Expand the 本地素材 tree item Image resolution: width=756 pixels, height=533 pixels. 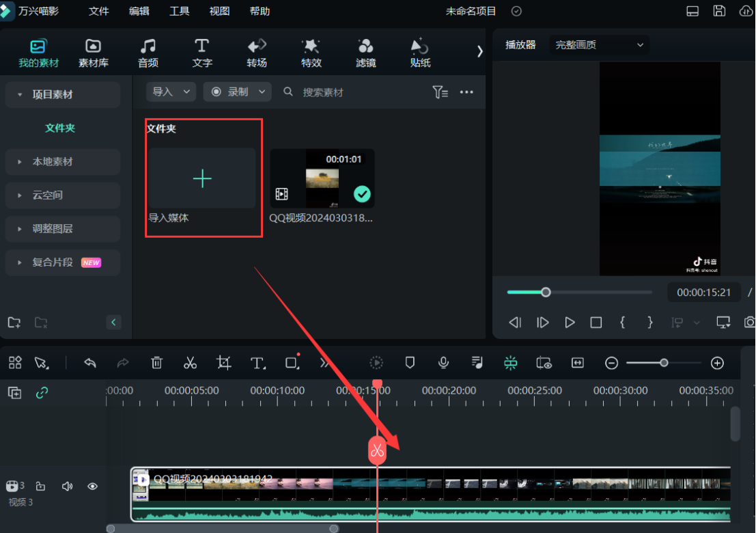(53, 162)
